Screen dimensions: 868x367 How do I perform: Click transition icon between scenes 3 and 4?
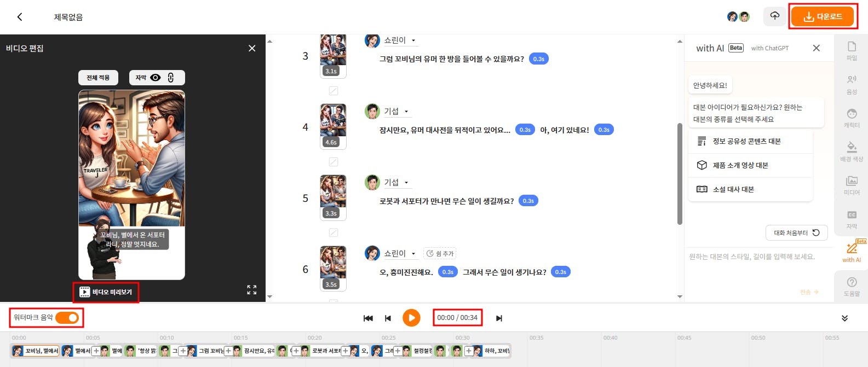334,91
